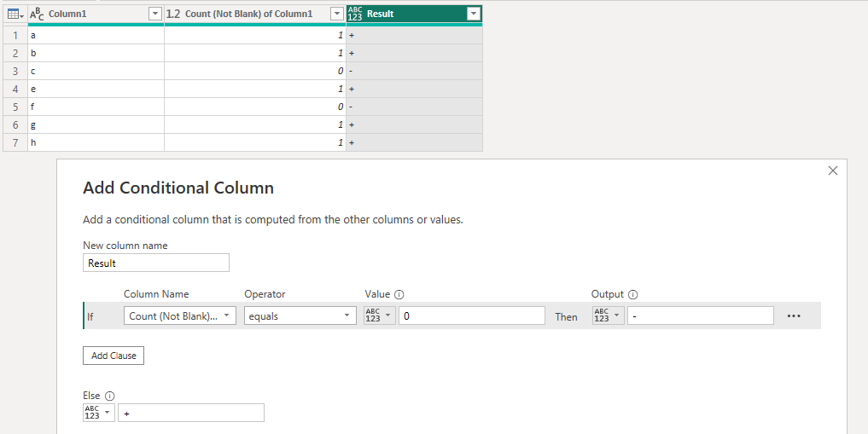The width and height of the screenshot is (868, 434).
Task: Expand the equals Operator dropdown
Action: (x=300, y=315)
